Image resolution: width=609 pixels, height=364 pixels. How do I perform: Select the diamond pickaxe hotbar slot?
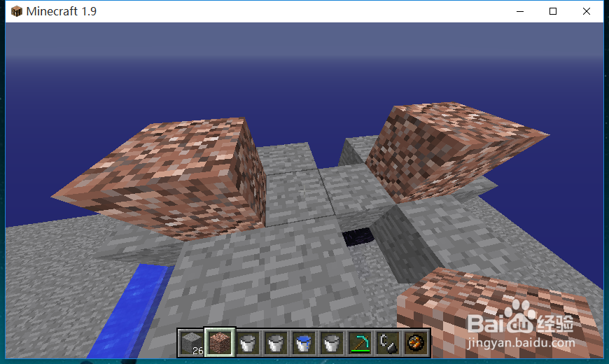pyautogui.click(x=359, y=343)
